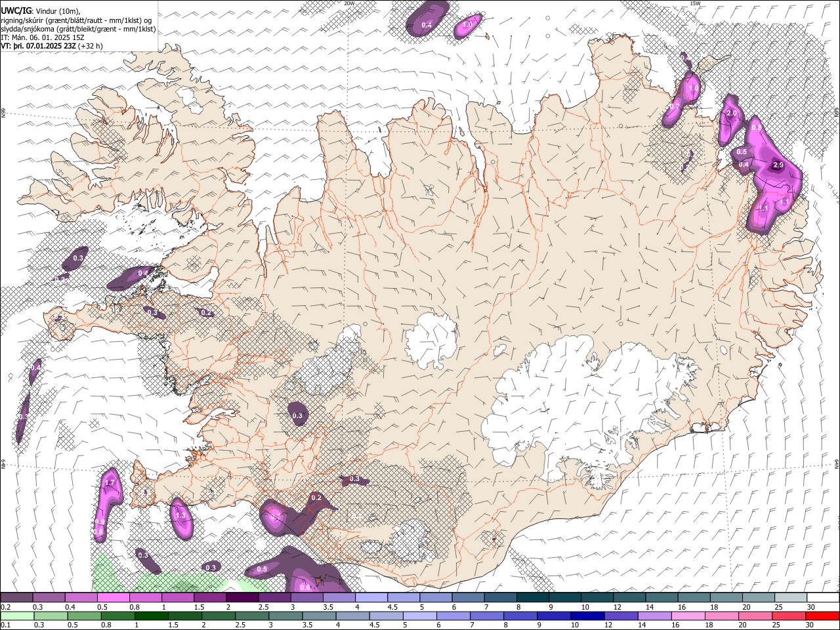The width and height of the screenshot is (840, 630).
Task: Click the bright pink 0.5 swatch in upper legend row
Action: (114, 598)
